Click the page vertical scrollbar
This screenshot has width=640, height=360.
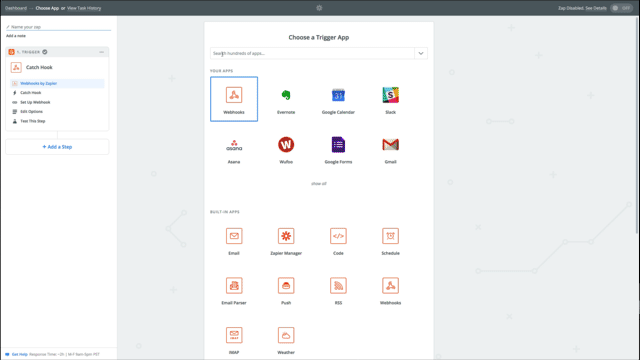coord(638,124)
